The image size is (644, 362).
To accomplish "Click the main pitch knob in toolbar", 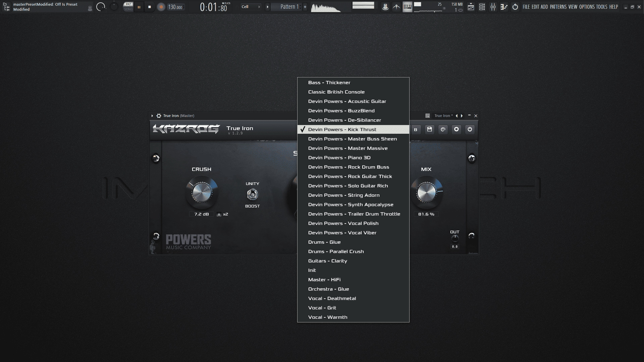I will click(x=114, y=6).
